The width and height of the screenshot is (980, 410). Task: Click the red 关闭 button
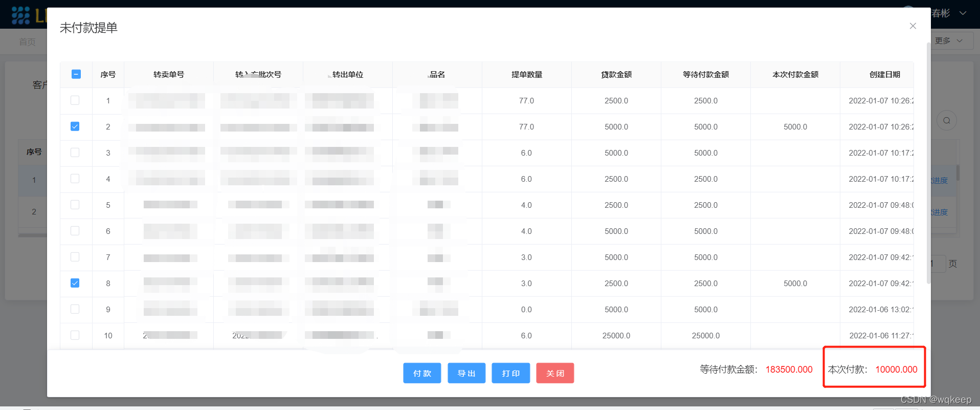click(x=555, y=373)
